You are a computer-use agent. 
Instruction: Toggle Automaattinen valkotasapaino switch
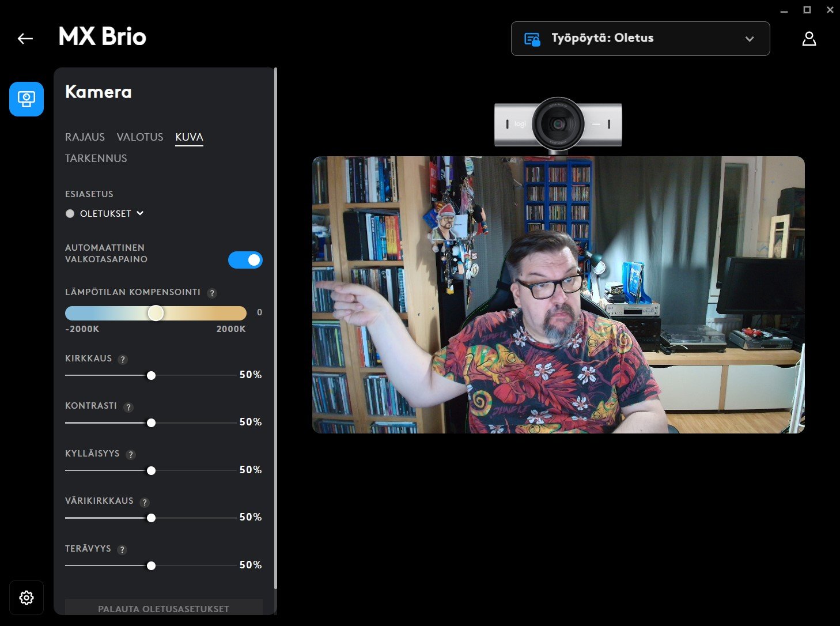[x=245, y=260]
